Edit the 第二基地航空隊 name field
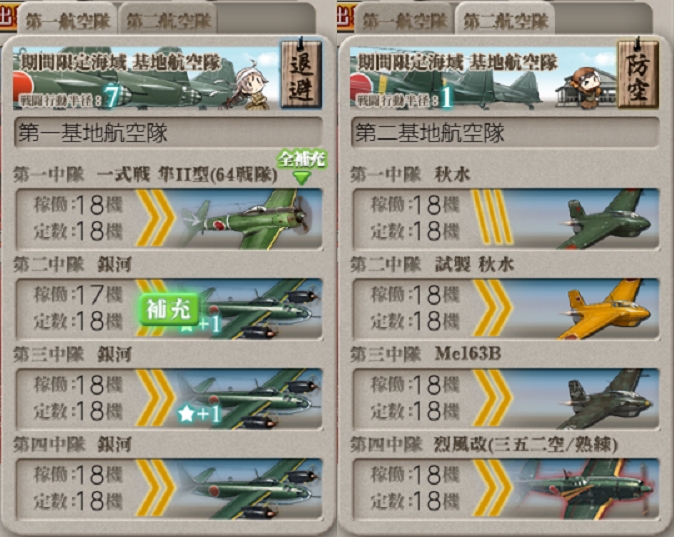 pyautogui.click(x=506, y=132)
